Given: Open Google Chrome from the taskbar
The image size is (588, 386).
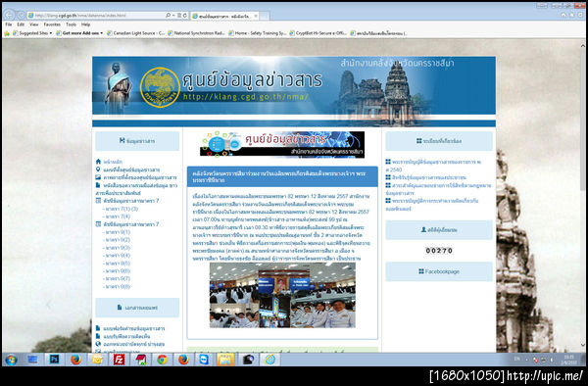Looking at the screenshot, I should tap(162, 360).
